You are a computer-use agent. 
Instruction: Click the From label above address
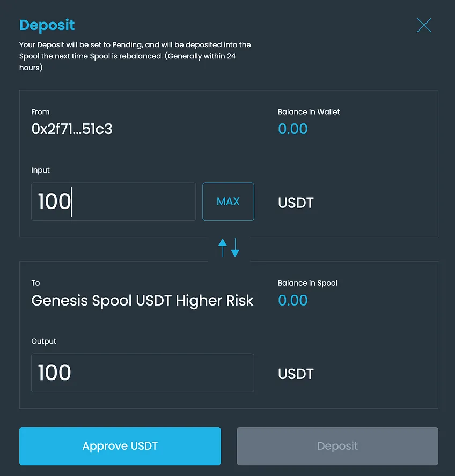click(40, 112)
